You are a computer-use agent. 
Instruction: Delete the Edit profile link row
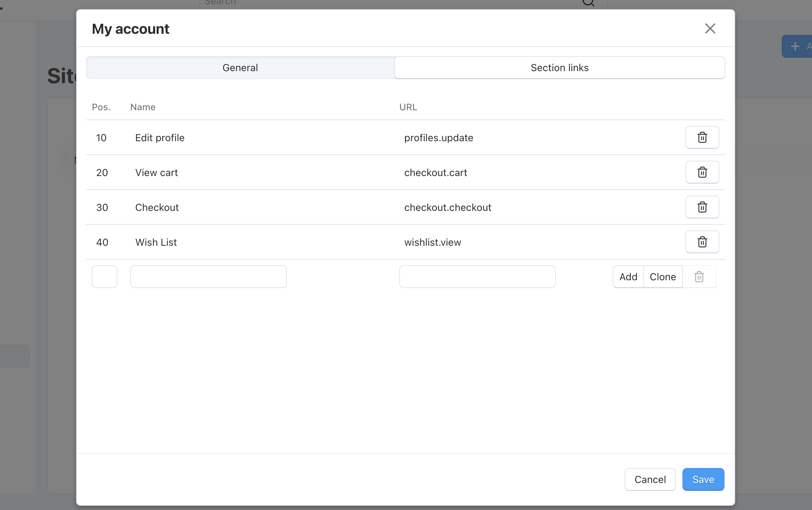click(x=702, y=137)
